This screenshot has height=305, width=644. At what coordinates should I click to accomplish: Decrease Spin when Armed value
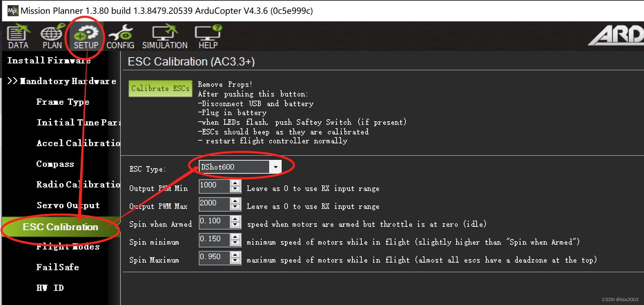click(x=235, y=225)
